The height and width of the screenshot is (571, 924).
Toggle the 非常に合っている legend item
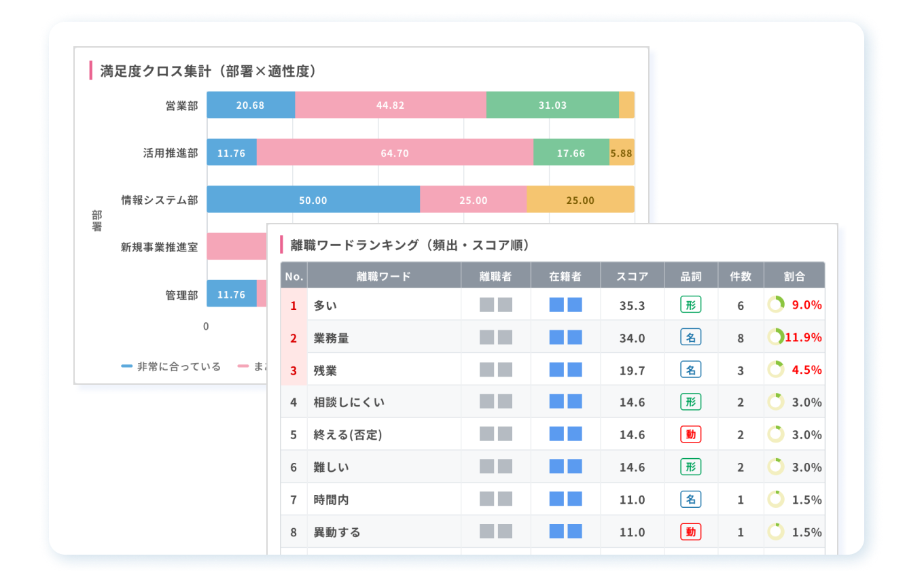point(171,366)
